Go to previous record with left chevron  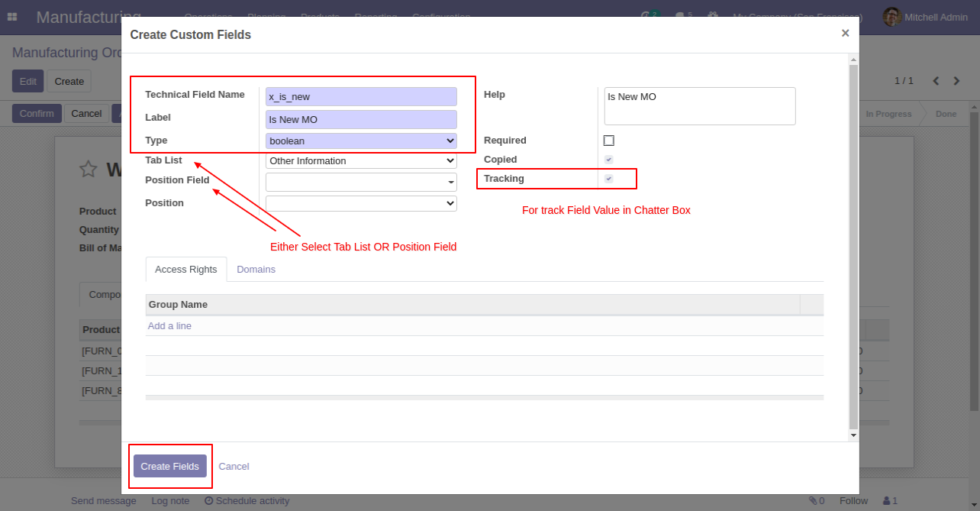935,80
